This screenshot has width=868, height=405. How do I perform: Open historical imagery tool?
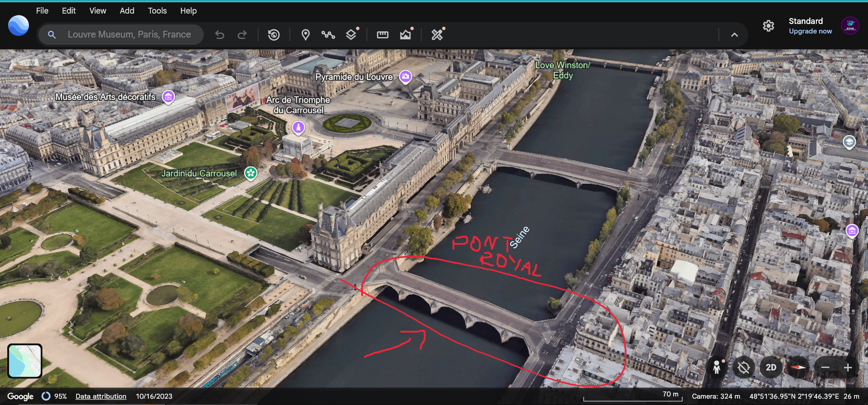point(274,35)
